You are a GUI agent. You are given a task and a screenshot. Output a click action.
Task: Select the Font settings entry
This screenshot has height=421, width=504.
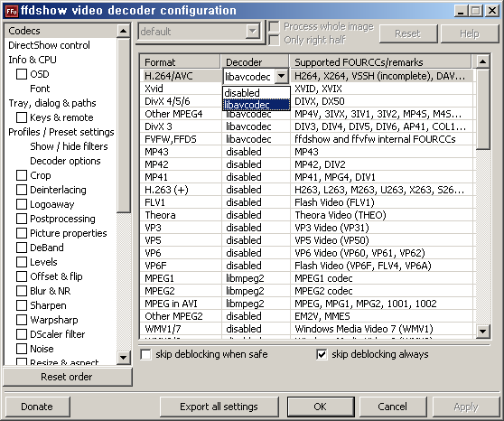tap(40, 89)
